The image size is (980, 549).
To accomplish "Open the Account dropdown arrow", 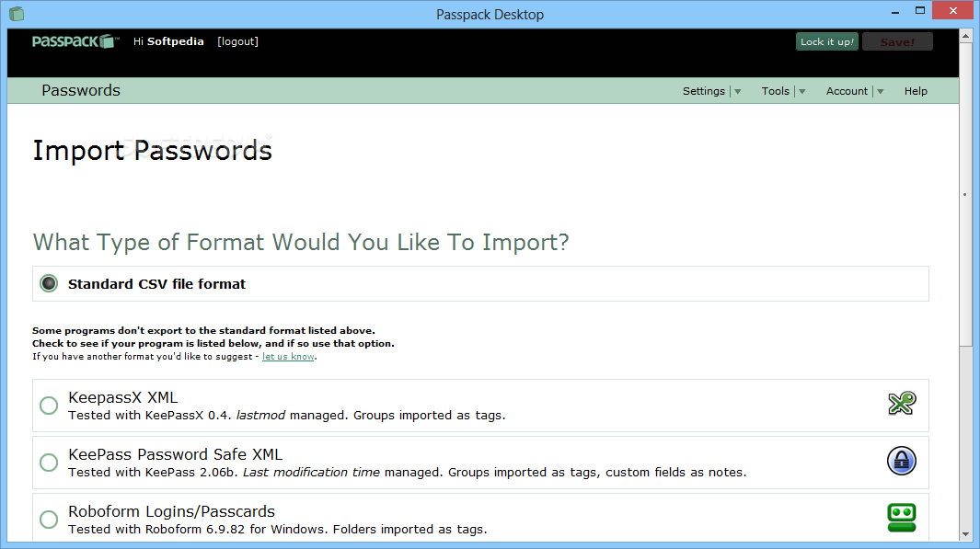I will pyautogui.click(x=880, y=92).
